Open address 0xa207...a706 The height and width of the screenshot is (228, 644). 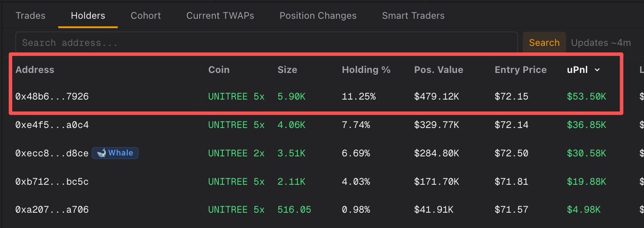[x=52, y=210]
